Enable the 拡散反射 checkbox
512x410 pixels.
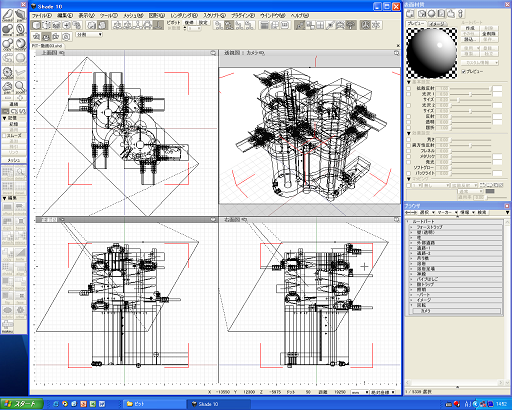tap(409, 89)
